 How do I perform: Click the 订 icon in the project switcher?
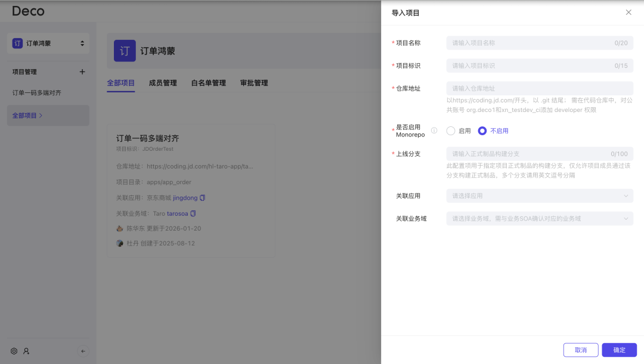[x=17, y=43]
